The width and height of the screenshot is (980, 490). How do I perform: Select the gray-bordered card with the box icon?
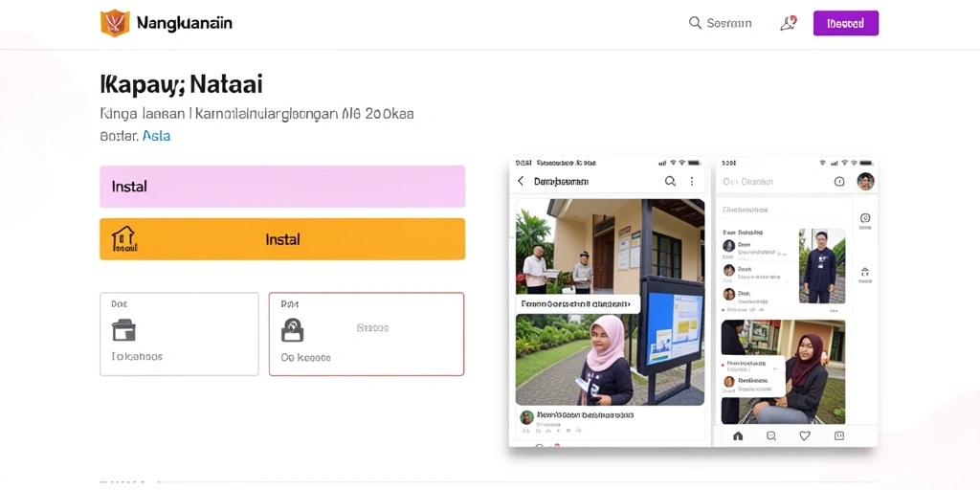click(x=179, y=334)
